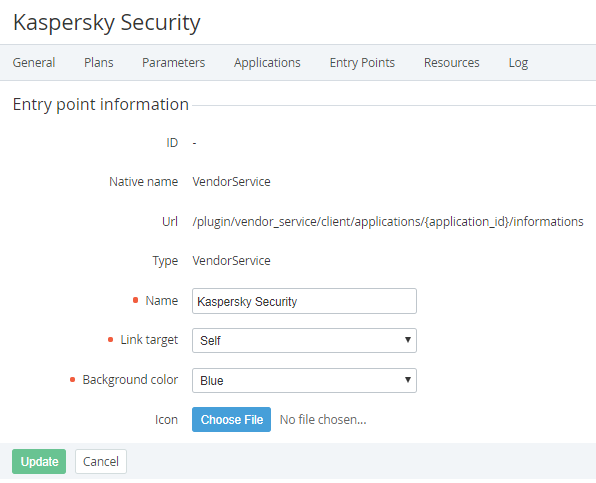Click the Native name VendorService value
Viewport: 596px width, 483px height.
point(231,182)
